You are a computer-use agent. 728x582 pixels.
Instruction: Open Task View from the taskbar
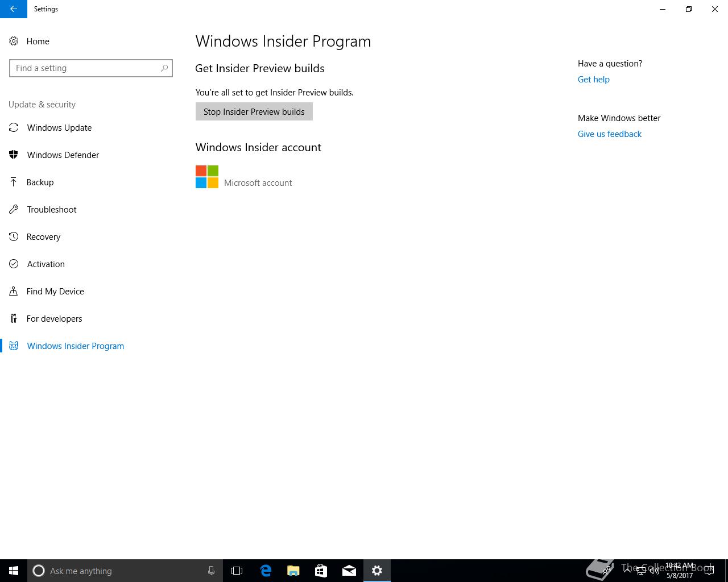click(x=237, y=571)
